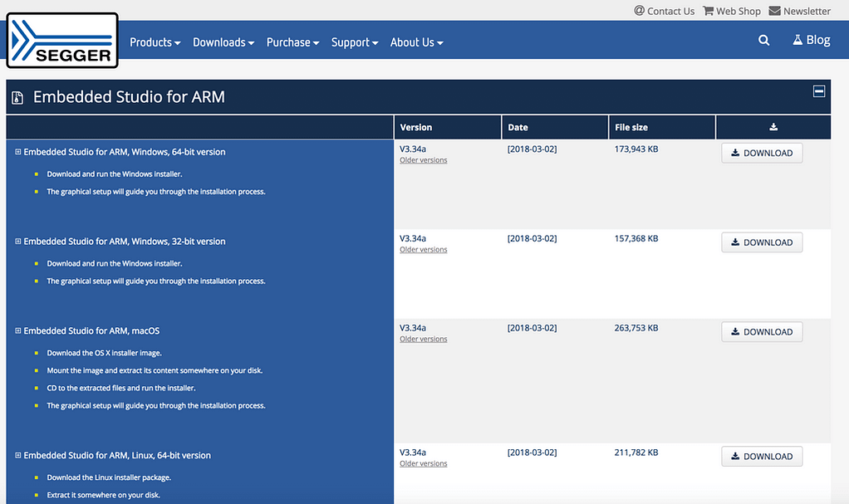
Task: Expand Embedded Studio for ARM Windows 64-bit entry
Action: click(18, 152)
